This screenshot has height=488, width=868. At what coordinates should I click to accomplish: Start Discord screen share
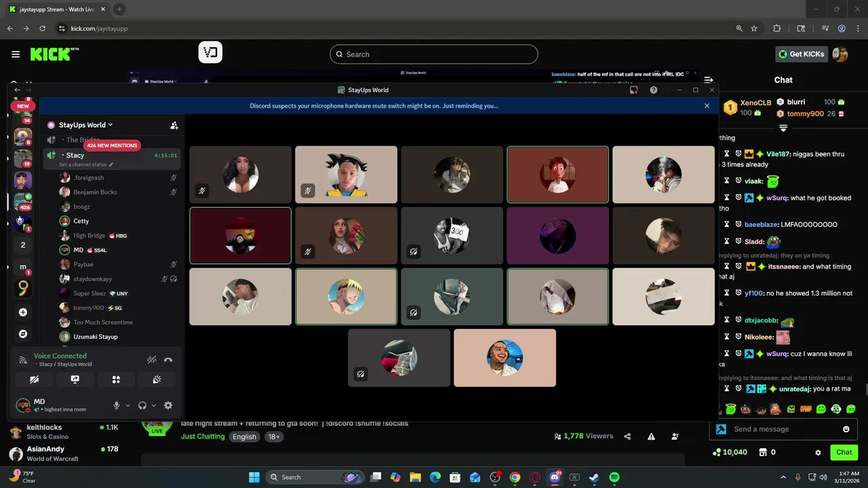pyautogui.click(x=75, y=380)
